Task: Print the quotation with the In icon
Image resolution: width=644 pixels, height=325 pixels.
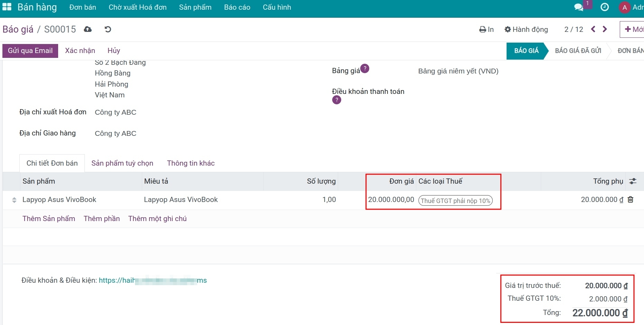Action: [x=486, y=29]
